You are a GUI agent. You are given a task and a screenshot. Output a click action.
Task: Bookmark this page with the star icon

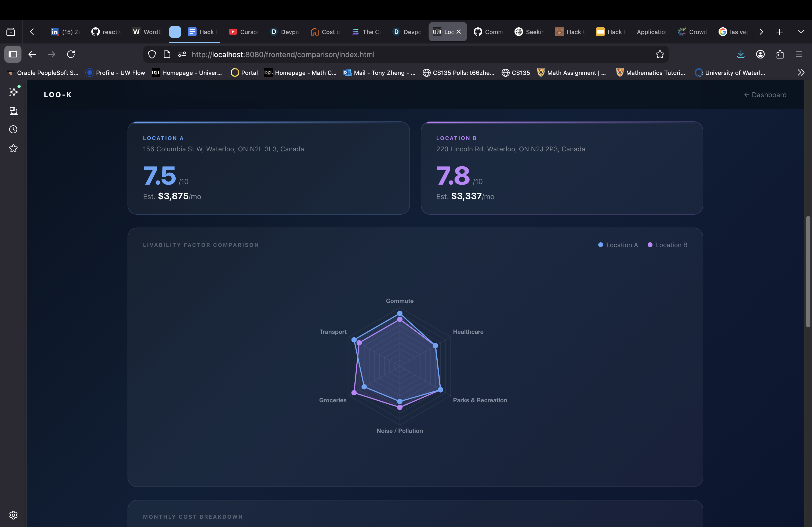660,54
